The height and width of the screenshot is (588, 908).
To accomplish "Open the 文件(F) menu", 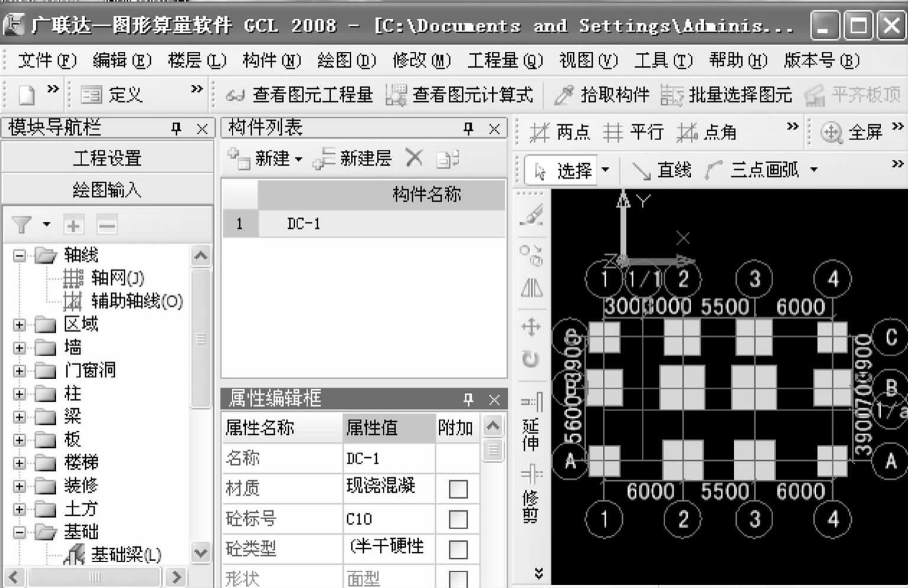I will tap(47, 60).
